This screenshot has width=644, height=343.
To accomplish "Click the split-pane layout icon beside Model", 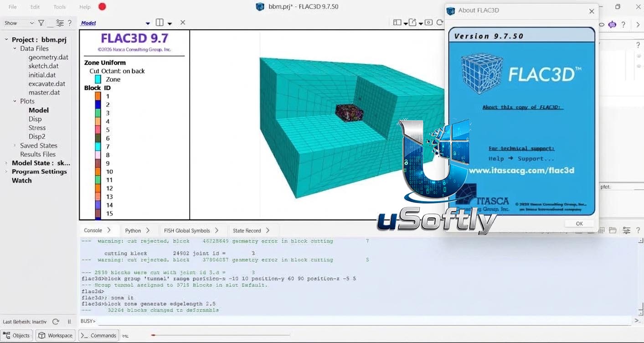I will (x=160, y=22).
